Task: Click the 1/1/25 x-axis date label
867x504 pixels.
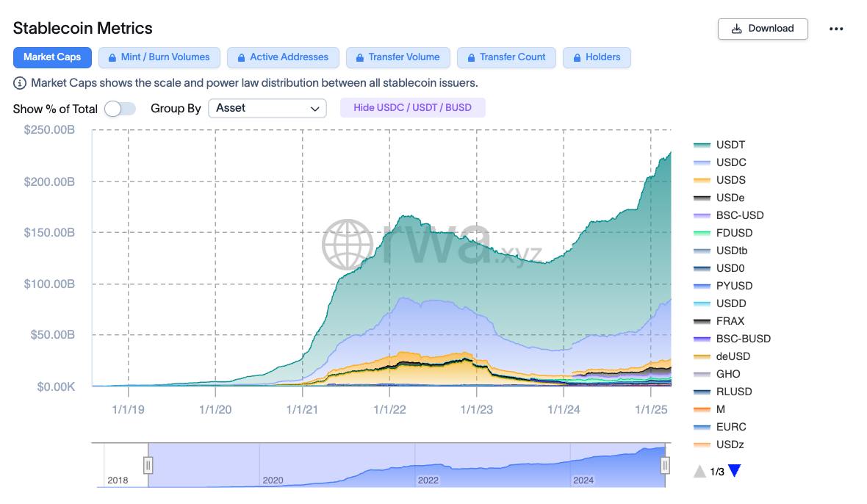Action: click(651, 410)
